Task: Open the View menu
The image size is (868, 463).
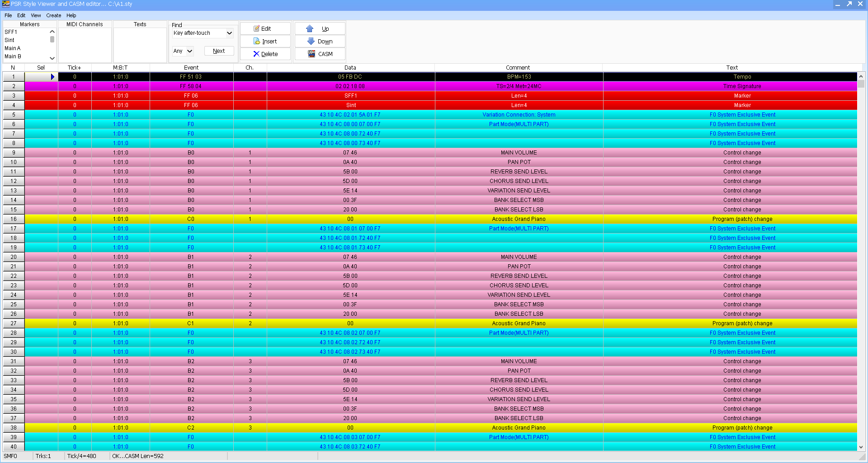Action: click(36, 15)
